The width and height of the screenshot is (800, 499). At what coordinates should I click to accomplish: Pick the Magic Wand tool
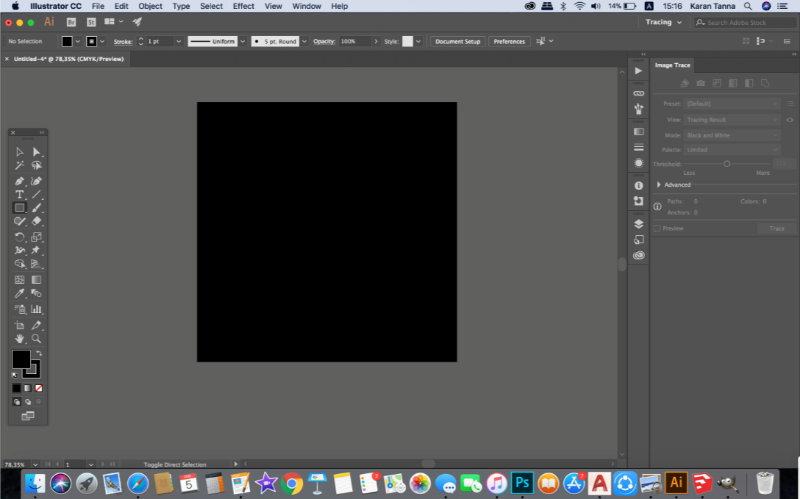tap(19, 165)
